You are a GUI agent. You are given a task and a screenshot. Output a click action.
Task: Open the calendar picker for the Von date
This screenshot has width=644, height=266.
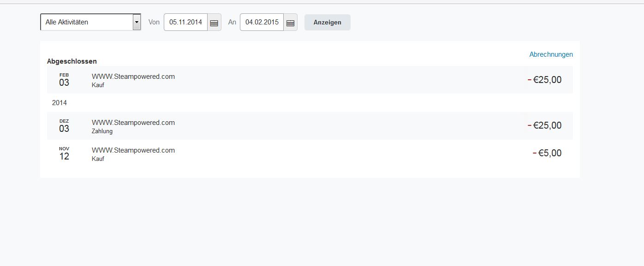[x=214, y=23]
